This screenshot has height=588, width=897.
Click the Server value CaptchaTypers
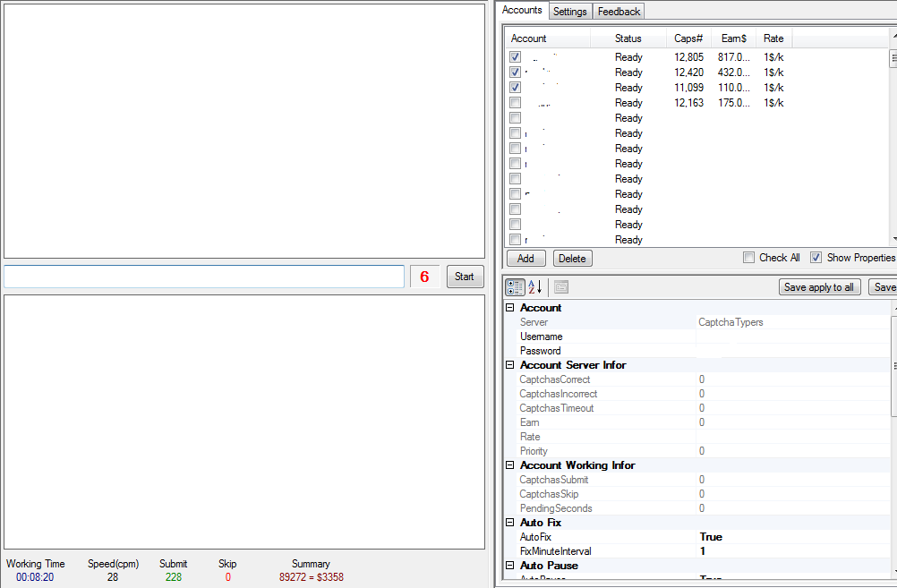pos(730,322)
